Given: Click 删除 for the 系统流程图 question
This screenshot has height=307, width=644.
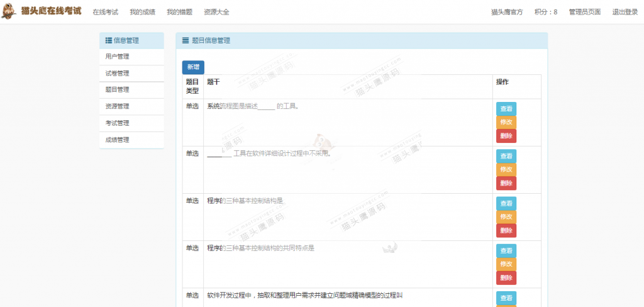Looking at the screenshot, I should tap(506, 136).
